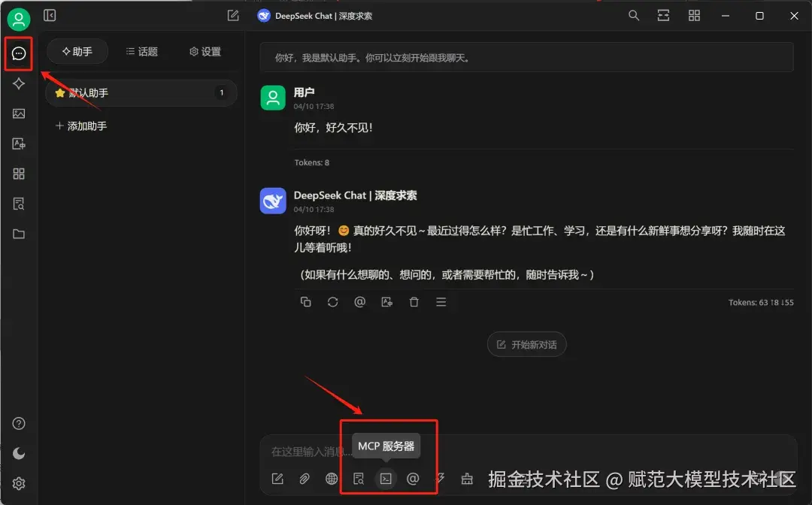Open app settings with the gear icon
The height and width of the screenshot is (505, 812).
coord(19,483)
